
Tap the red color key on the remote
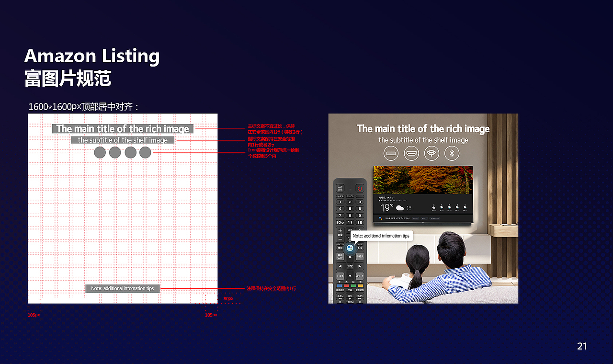[x=347, y=285]
